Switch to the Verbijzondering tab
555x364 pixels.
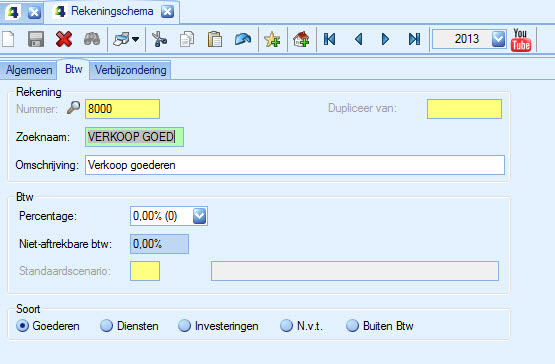[131, 70]
